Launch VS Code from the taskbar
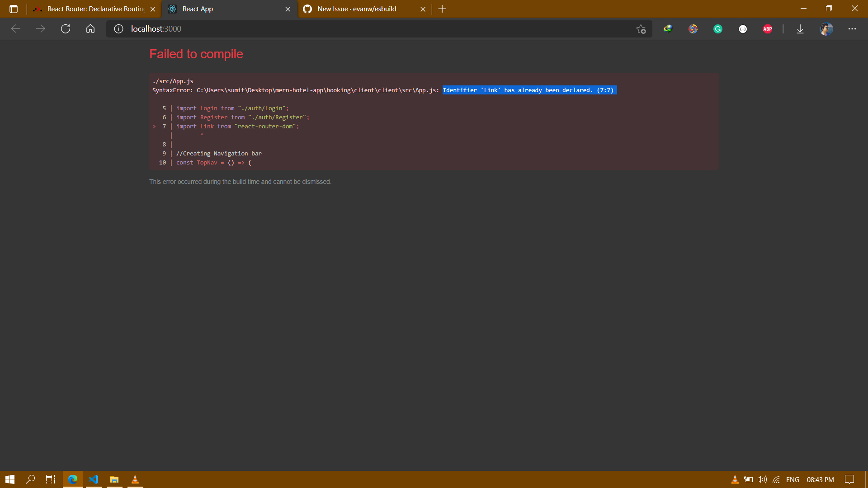This screenshot has width=868, height=488. (x=93, y=479)
